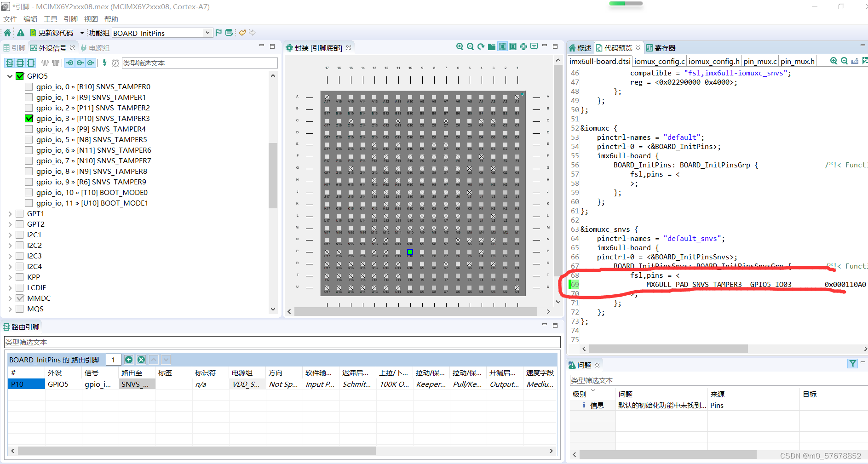The height and width of the screenshot is (464, 868).
Task: Click the green home icon in toolbar
Action: pos(7,33)
